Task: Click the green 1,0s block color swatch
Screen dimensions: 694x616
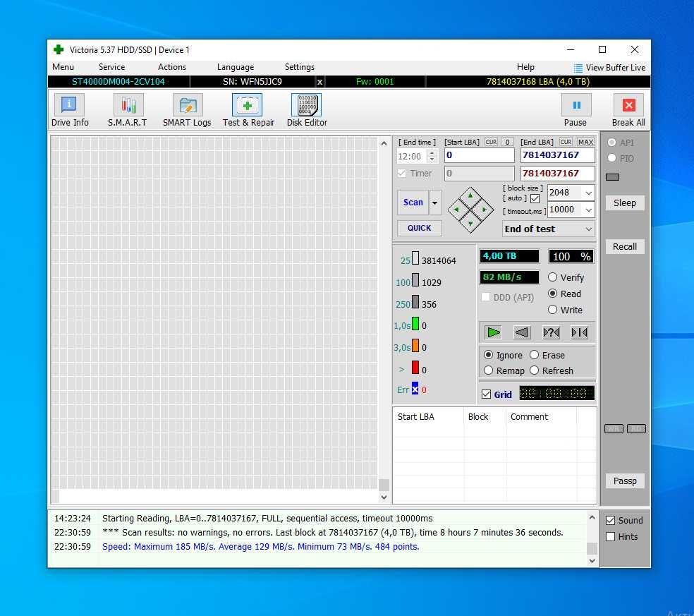Action: [x=415, y=324]
